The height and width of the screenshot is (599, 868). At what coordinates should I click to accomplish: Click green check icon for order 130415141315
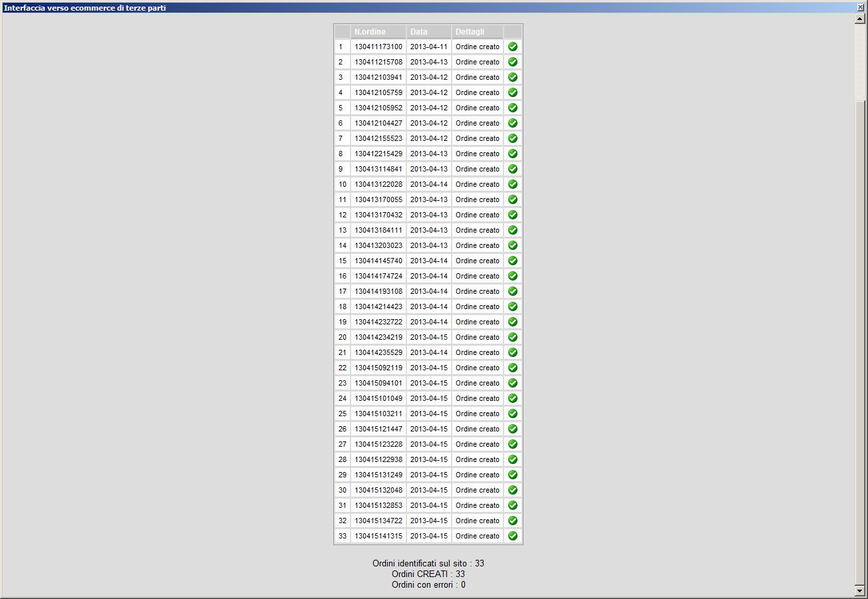[513, 536]
